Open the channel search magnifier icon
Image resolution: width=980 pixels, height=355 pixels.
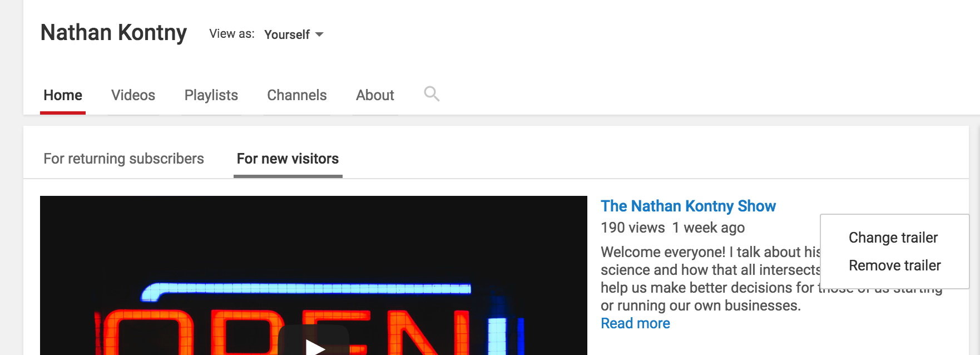(432, 94)
